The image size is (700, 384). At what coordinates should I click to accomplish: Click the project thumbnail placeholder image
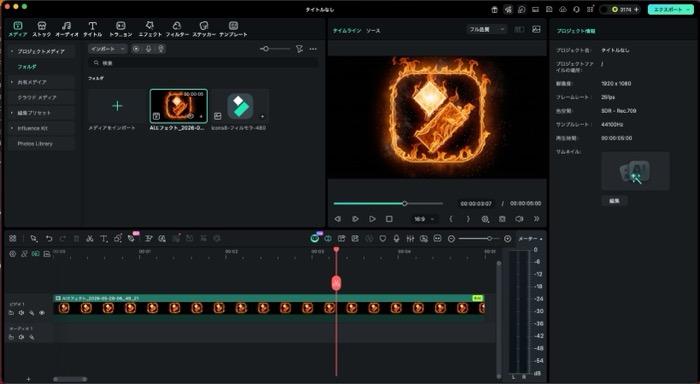pos(635,171)
